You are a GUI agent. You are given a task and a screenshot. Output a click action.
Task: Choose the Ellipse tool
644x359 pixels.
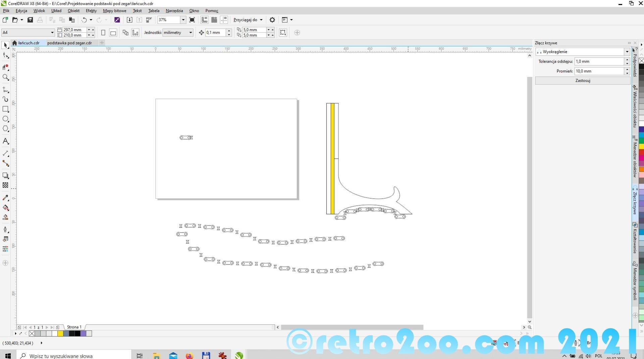5,119
